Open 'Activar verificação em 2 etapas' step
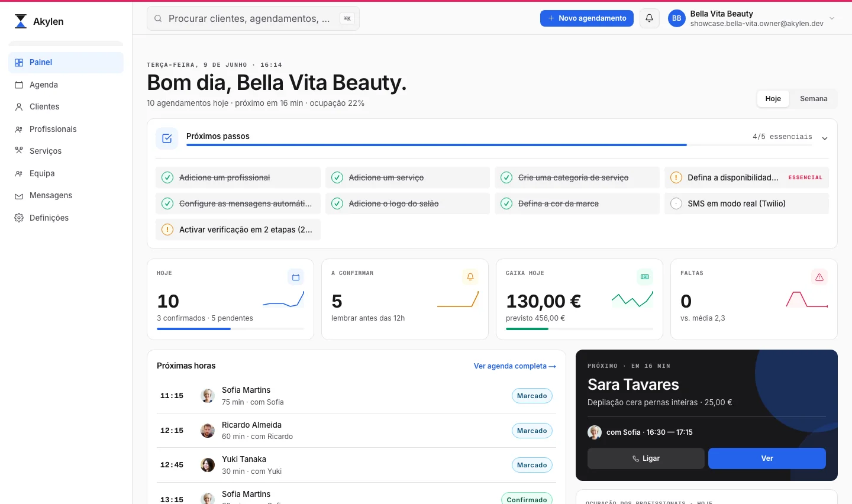This screenshot has height=504, width=852. [238, 230]
